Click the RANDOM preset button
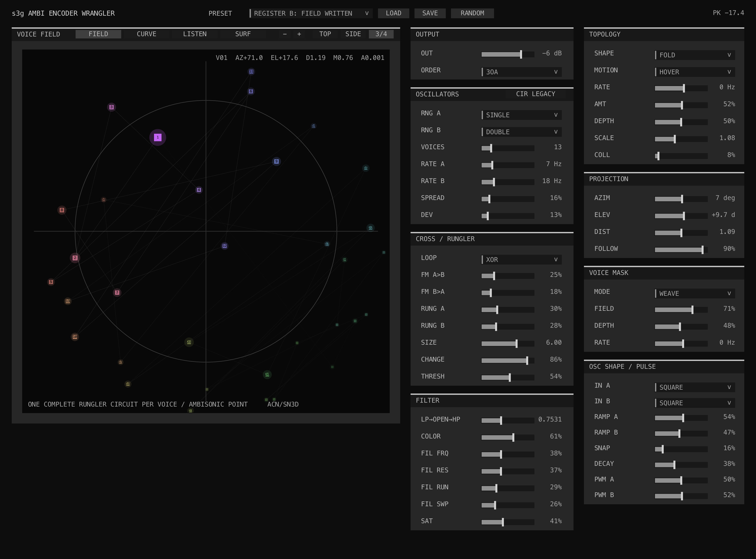756x559 pixels. [472, 13]
